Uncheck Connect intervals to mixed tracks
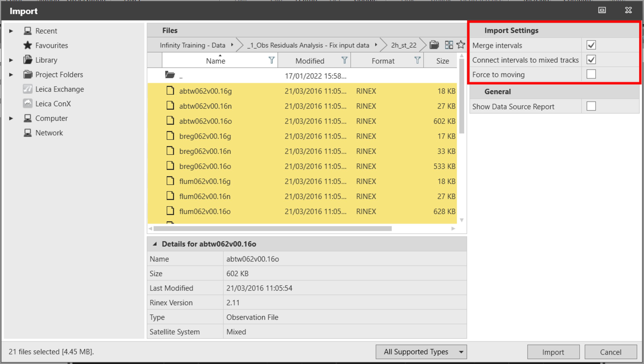Viewport: 644px width, 364px height. pyautogui.click(x=591, y=59)
